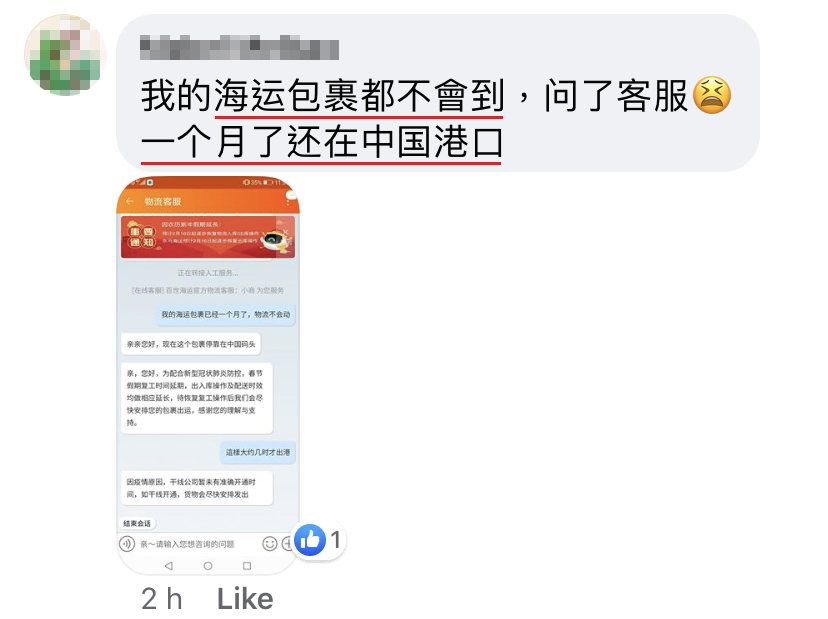Click the message bubble asking 几时才出港

258,452
